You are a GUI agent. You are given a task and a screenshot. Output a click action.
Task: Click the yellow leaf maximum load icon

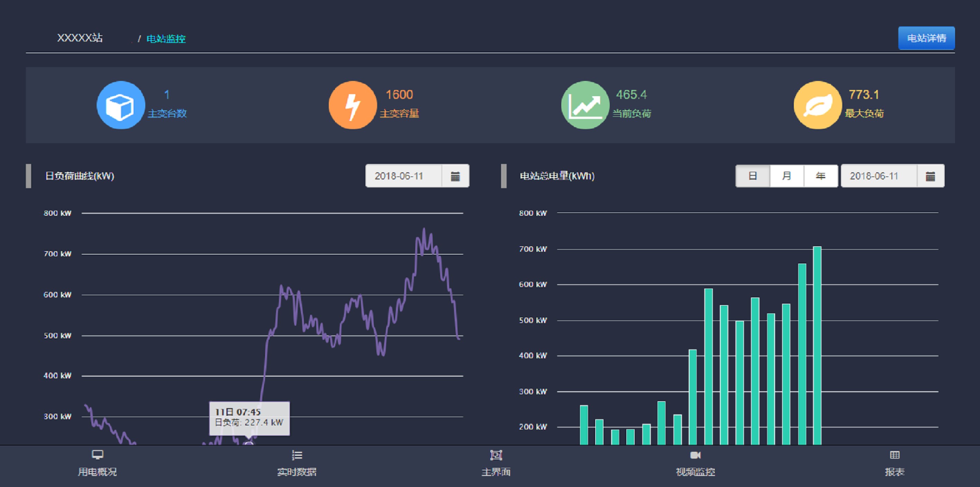[x=818, y=105]
